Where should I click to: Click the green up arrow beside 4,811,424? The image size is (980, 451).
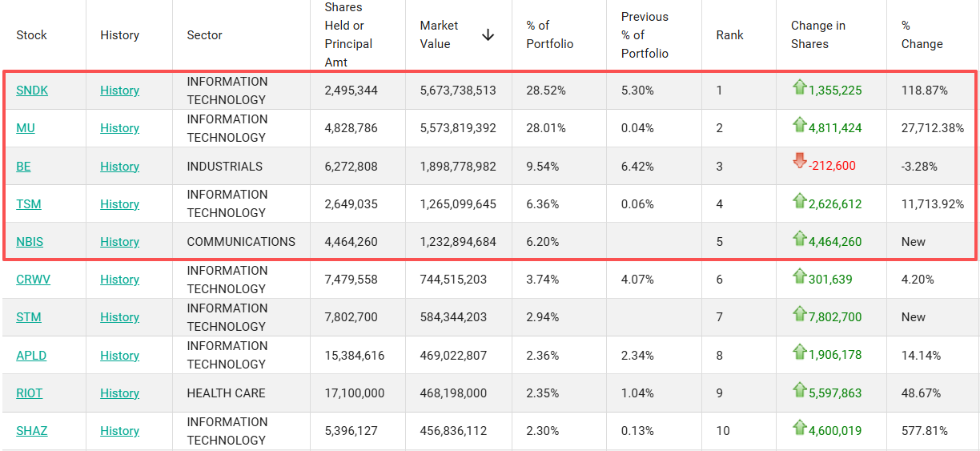[x=799, y=125]
